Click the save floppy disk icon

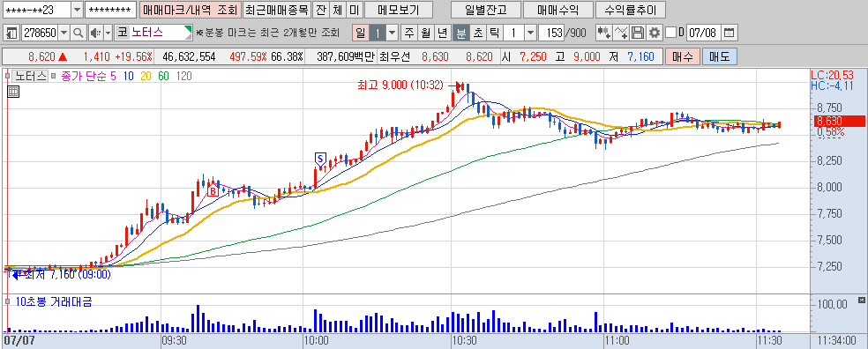tap(638, 33)
